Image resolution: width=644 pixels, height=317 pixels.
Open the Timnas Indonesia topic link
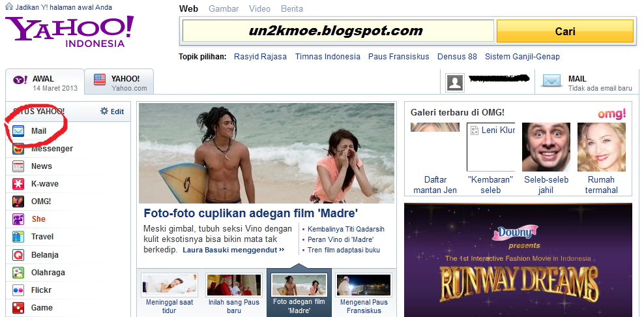tap(328, 57)
